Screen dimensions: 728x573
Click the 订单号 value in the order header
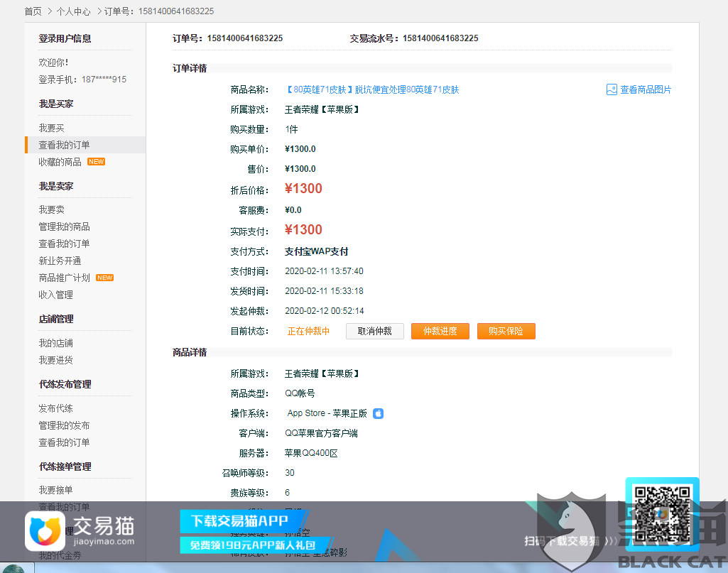coord(245,38)
